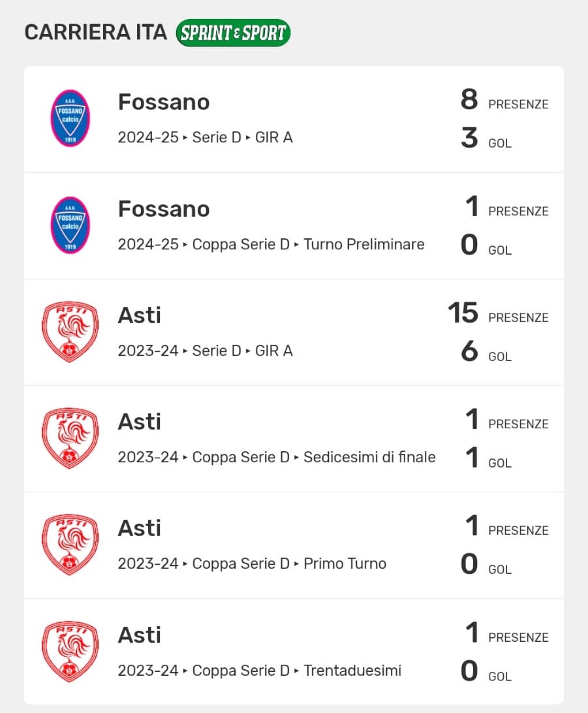
Task: Open Fossano team name in Coppa entry
Action: (164, 209)
